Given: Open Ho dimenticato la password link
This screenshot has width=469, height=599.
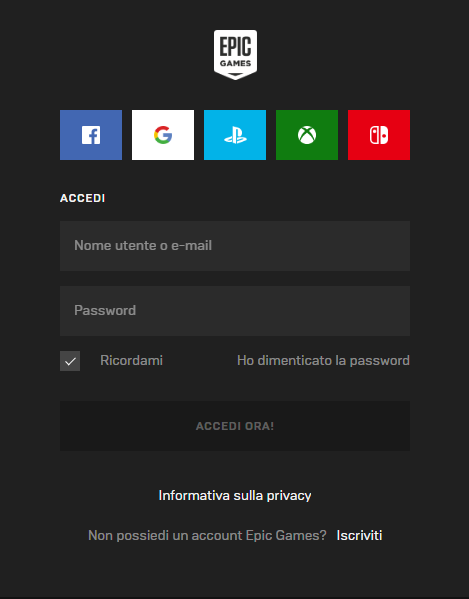Looking at the screenshot, I should (x=323, y=361).
